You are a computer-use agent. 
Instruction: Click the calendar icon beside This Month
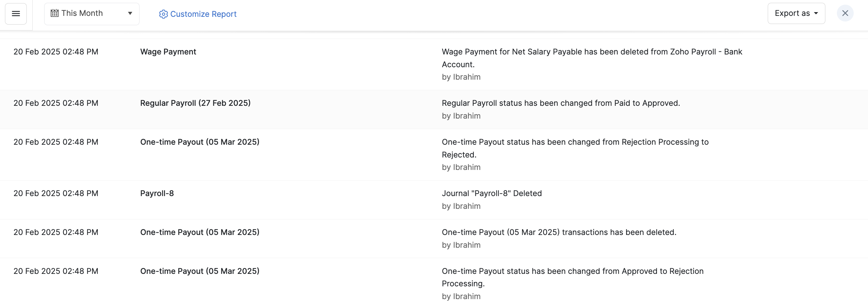coord(54,13)
